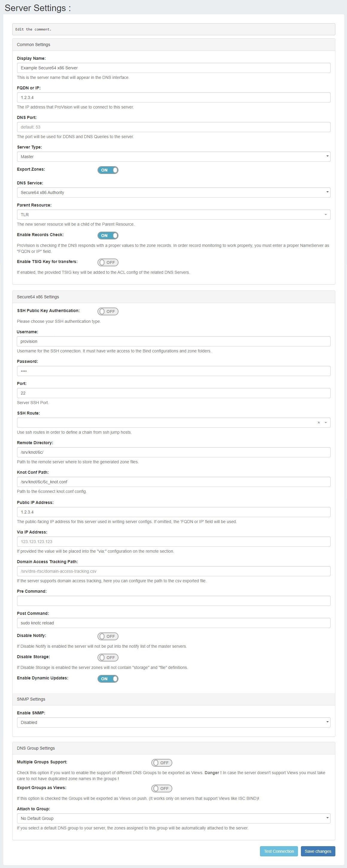This screenshot has width=347, height=868.
Task: Click the Save changes button
Action: (x=318, y=851)
